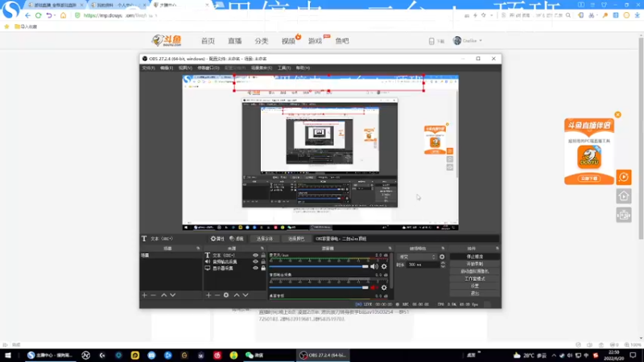This screenshot has height=362, width=644.
Task: Toggle Studio Mode in OBS controls
Action: (475, 278)
